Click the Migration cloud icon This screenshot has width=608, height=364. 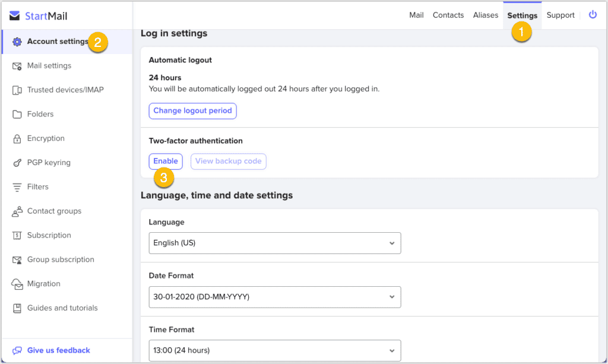pyautogui.click(x=17, y=284)
